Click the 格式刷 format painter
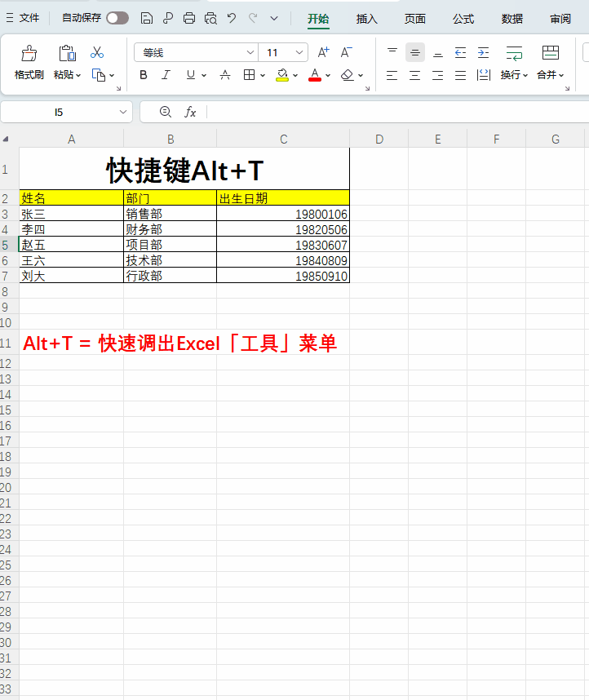 tap(29, 63)
